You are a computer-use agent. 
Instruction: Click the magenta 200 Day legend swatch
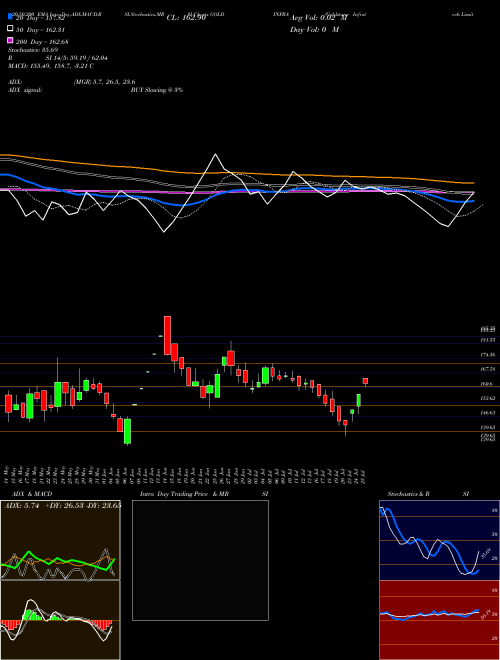tap(10, 40)
